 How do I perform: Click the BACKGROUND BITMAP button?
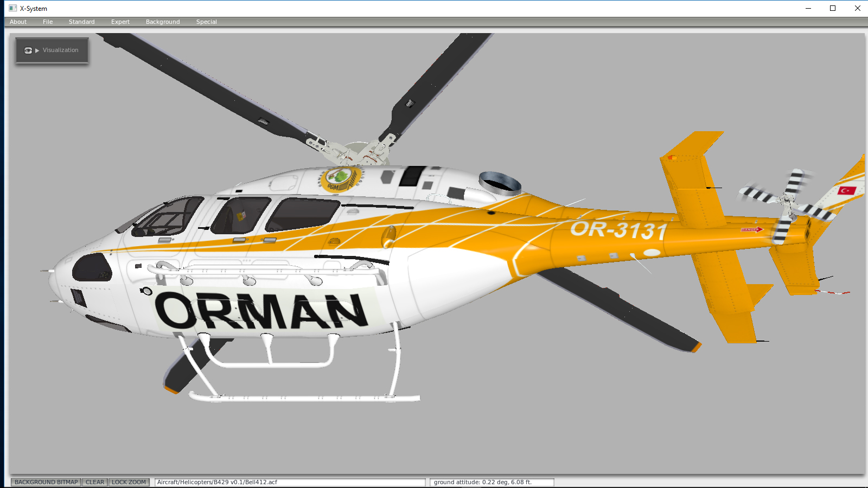(46, 481)
